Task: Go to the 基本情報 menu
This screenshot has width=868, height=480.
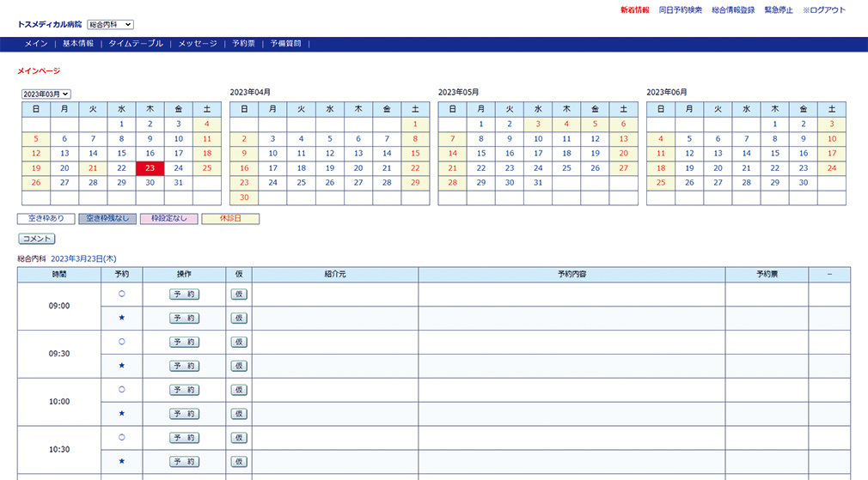Action: [77, 44]
